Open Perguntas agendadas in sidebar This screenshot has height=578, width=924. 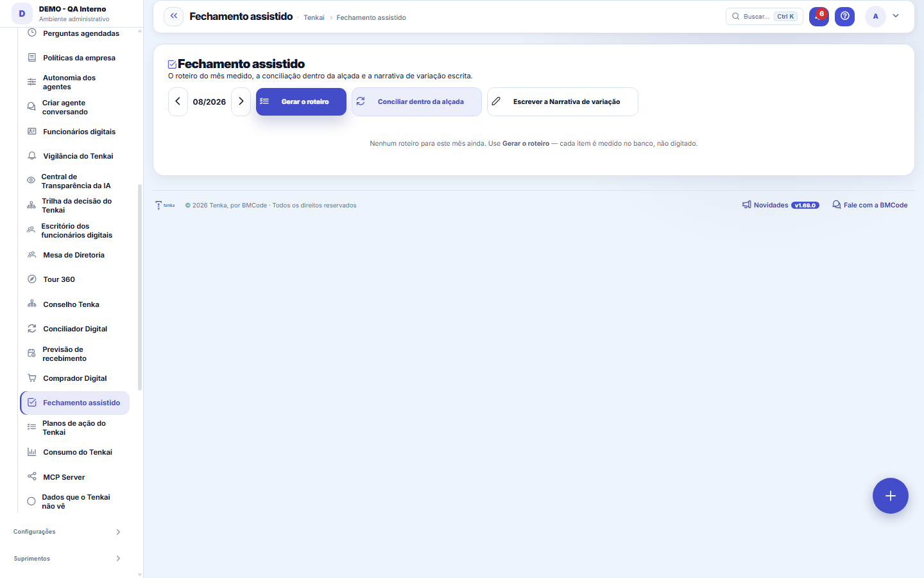click(x=74, y=33)
